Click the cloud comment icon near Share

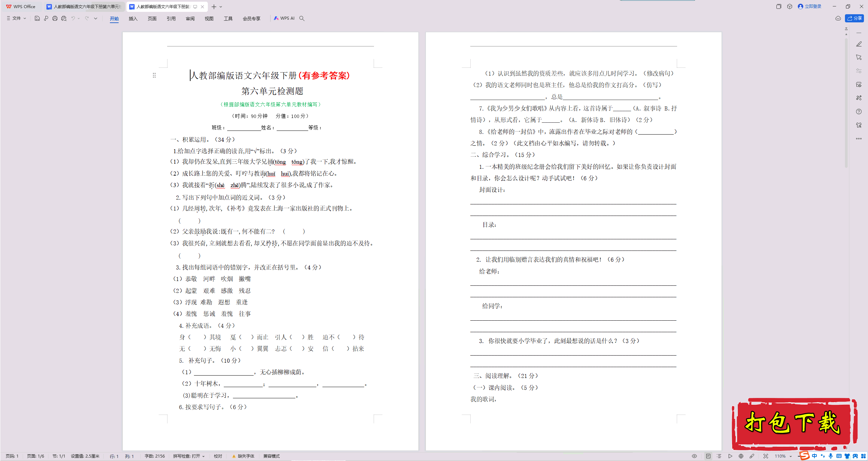click(x=838, y=18)
